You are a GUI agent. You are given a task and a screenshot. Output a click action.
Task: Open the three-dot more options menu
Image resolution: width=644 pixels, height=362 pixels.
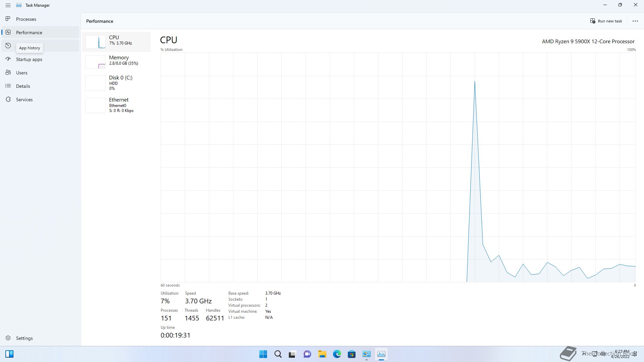[635, 21]
